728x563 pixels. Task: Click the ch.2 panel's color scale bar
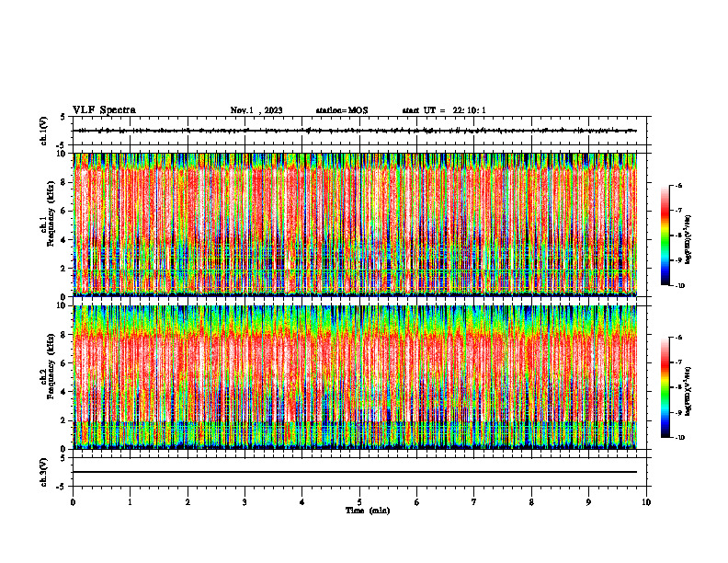click(x=665, y=387)
